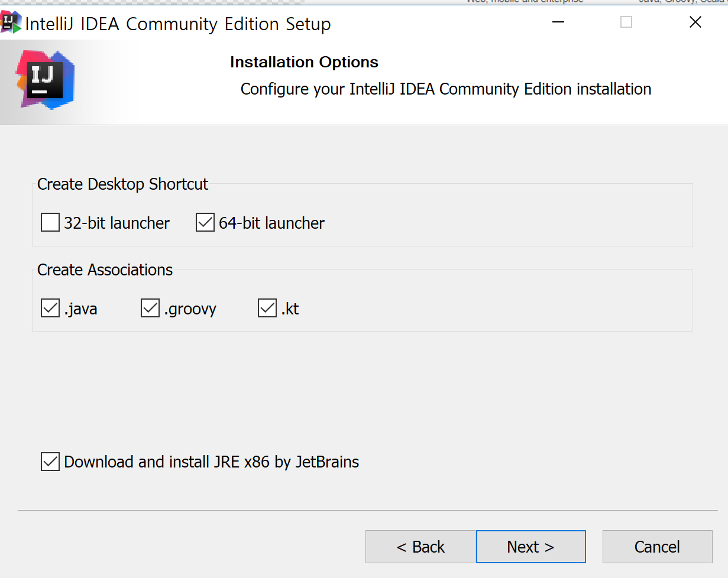Click the IntelliJ IDEA title bar icon
This screenshot has height=578, width=728.
[x=11, y=23]
